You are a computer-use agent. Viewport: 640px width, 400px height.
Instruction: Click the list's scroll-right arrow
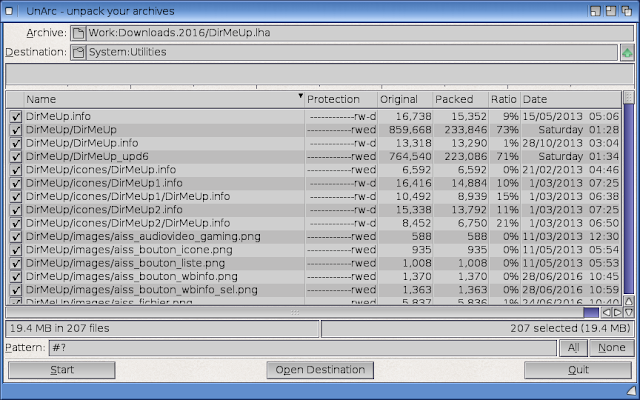click(618, 313)
